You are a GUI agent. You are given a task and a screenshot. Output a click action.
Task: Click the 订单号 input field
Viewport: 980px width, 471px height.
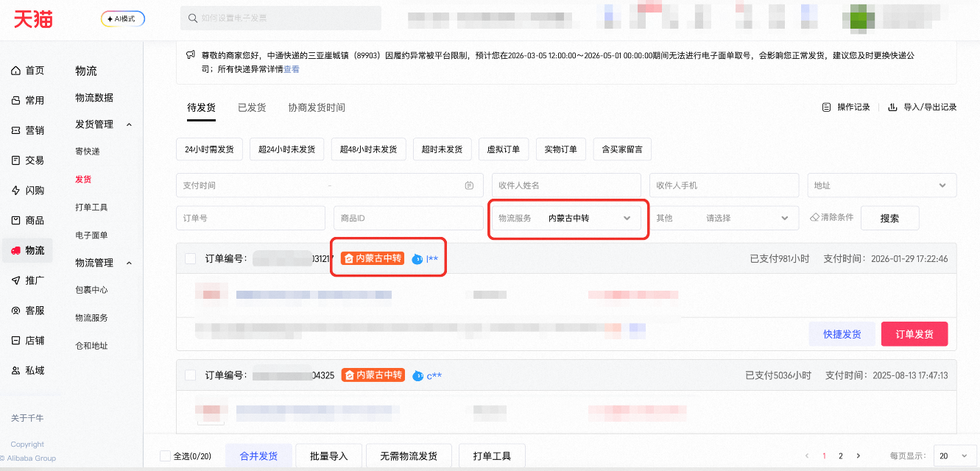coord(250,219)
